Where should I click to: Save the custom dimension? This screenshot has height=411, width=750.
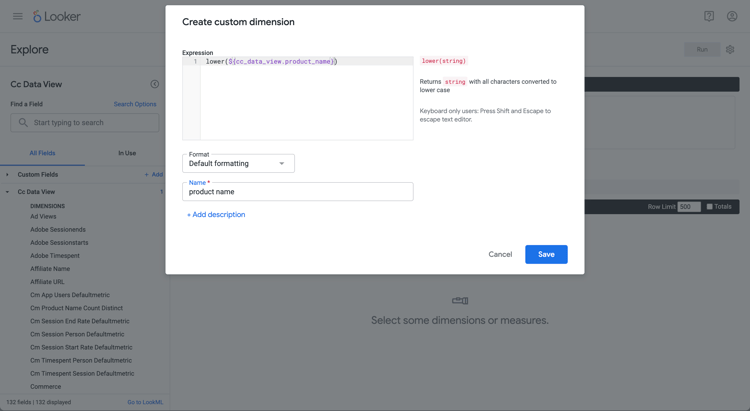click(x=546, y=254)
